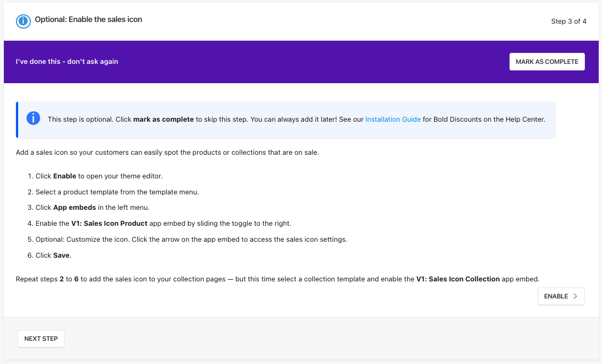This screenshot has height=364, width=602.
Task: Click the information icon inside the optional-step callout
Action: pos(33,118)
